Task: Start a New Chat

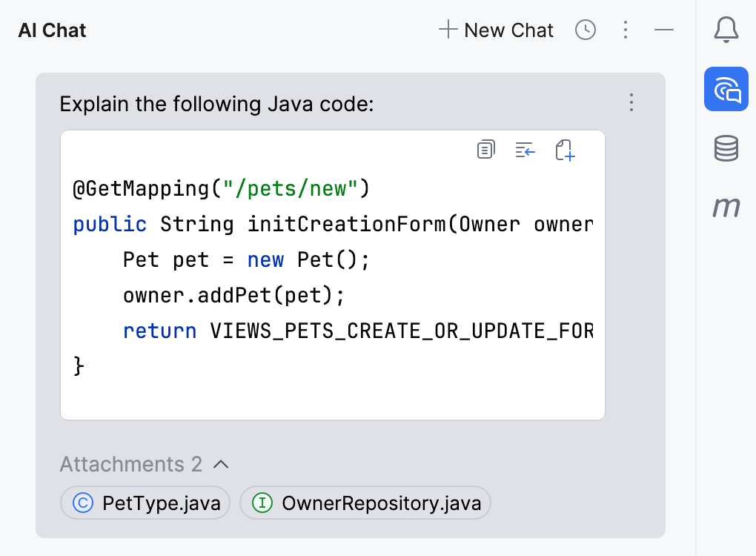Action: coord(497,30)
